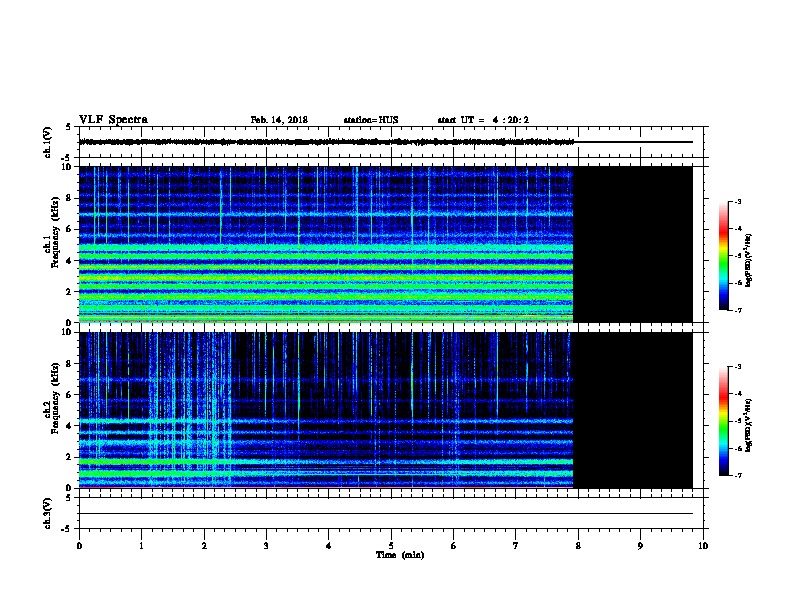This screenshot has width=792, height=612.
Task: Click tick label 1 on the Time axis
Action: (141, 545)
